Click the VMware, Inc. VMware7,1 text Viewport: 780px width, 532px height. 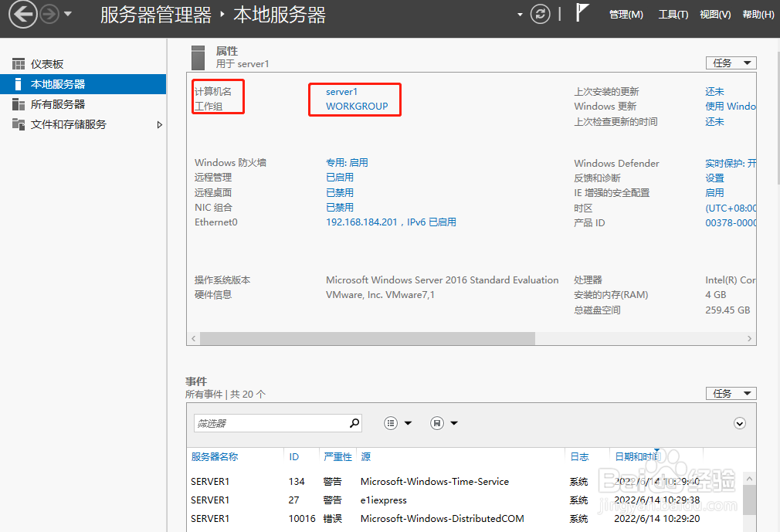click(x=380, y=295)
